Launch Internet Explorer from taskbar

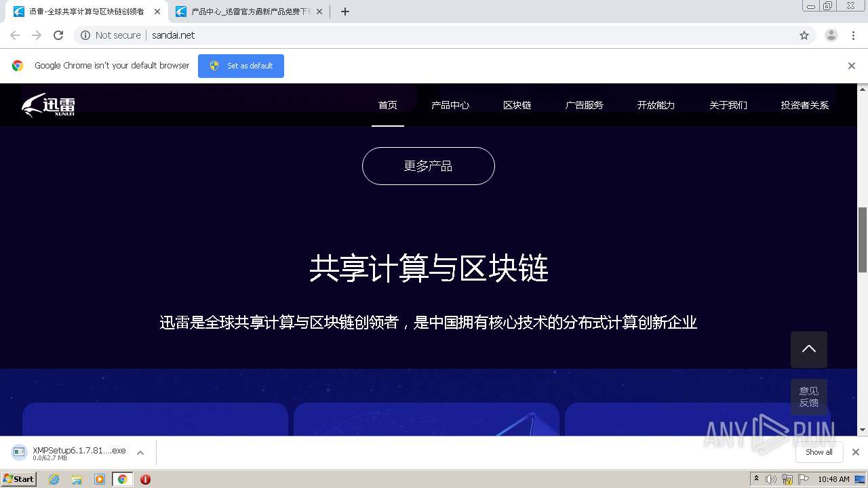pyautogui.click(x=54, y=479)
